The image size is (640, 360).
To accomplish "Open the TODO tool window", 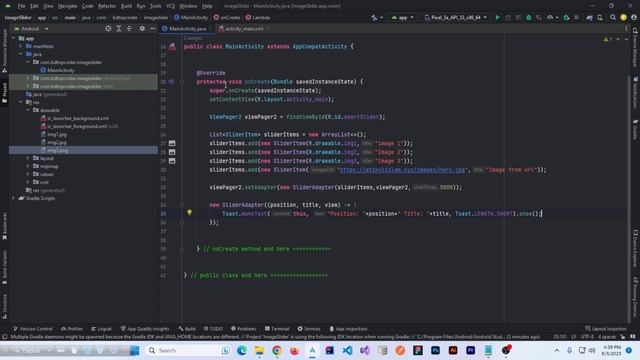I will coord(213,329).
